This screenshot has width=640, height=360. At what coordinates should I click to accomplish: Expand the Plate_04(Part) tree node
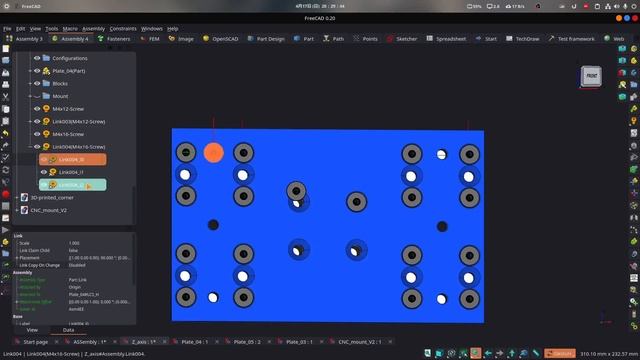pyautogui.click(x=30, y=71)
